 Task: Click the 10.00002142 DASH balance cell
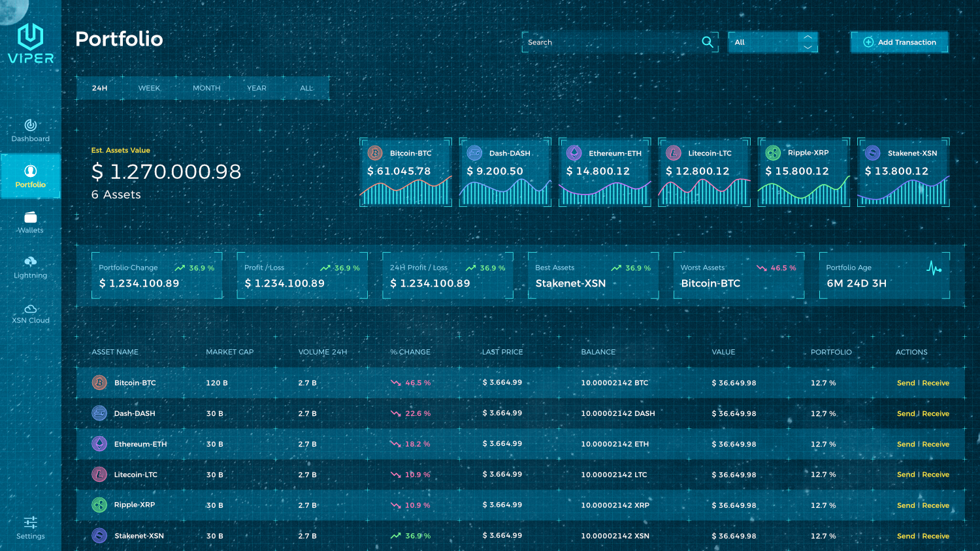click(618, 414)
